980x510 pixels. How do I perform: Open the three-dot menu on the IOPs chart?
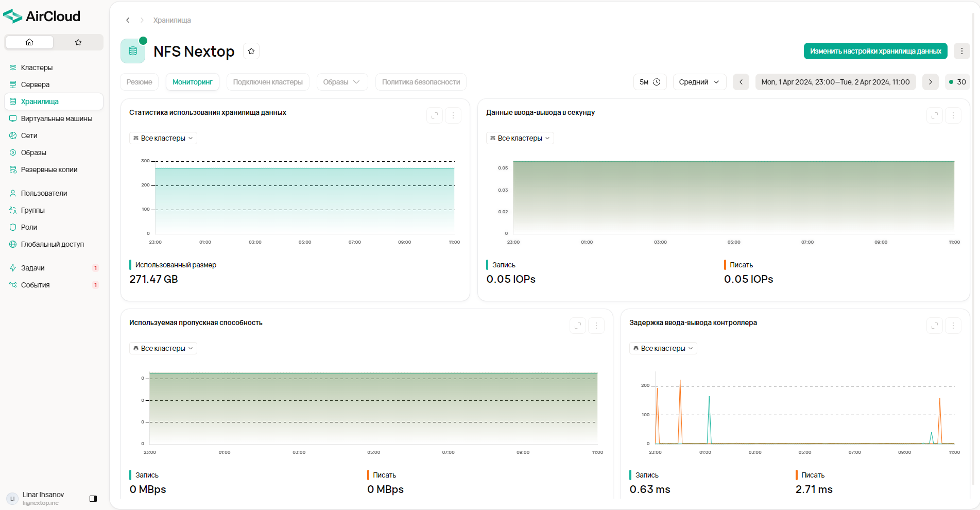[x=953, y=115]
